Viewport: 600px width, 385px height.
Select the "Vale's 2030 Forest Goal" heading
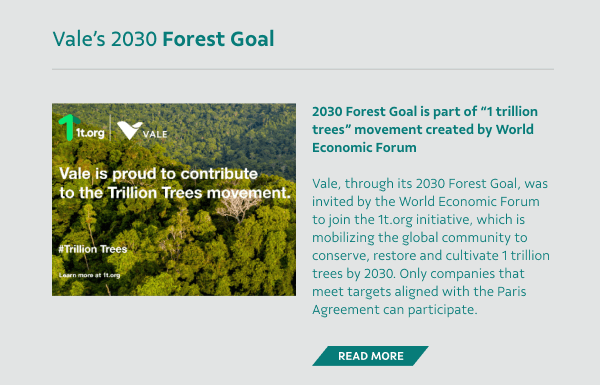click(x=163, y=39)
